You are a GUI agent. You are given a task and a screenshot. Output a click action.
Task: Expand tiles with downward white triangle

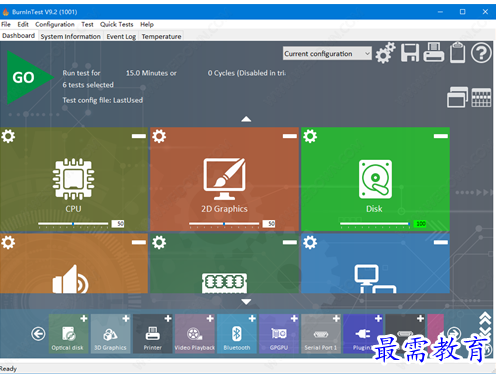(246, 302)
